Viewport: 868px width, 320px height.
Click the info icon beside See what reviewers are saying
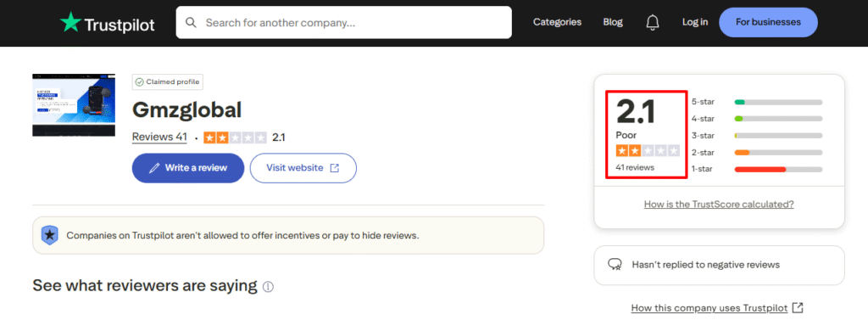pyautogui.click(x=269, y=287)
